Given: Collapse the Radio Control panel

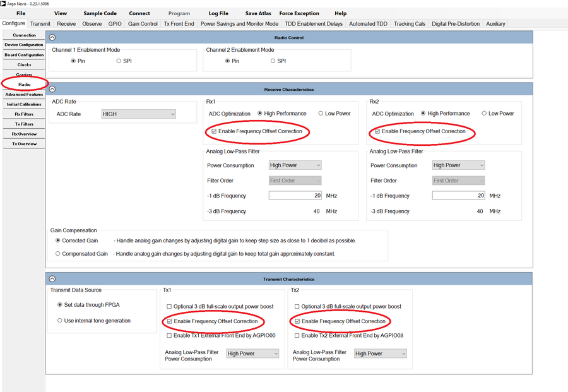Looking at the screenshot, I should pyautogui.click(x=52, y=37).
